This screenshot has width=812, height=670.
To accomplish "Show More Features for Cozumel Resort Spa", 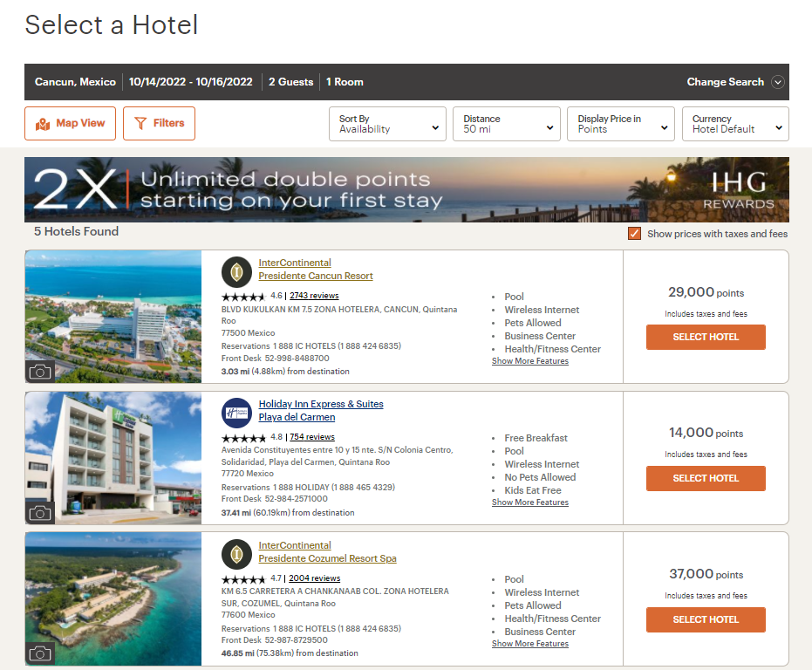I will tap(529, 643).
